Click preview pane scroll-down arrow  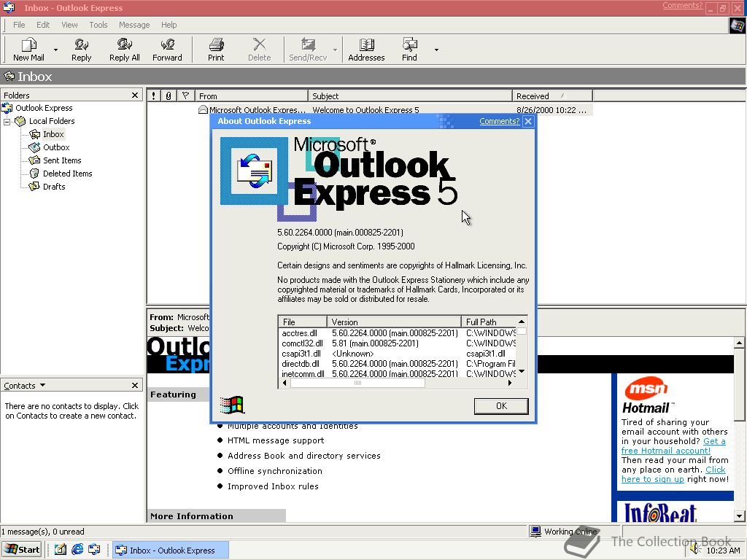click(x=740, y=516)
